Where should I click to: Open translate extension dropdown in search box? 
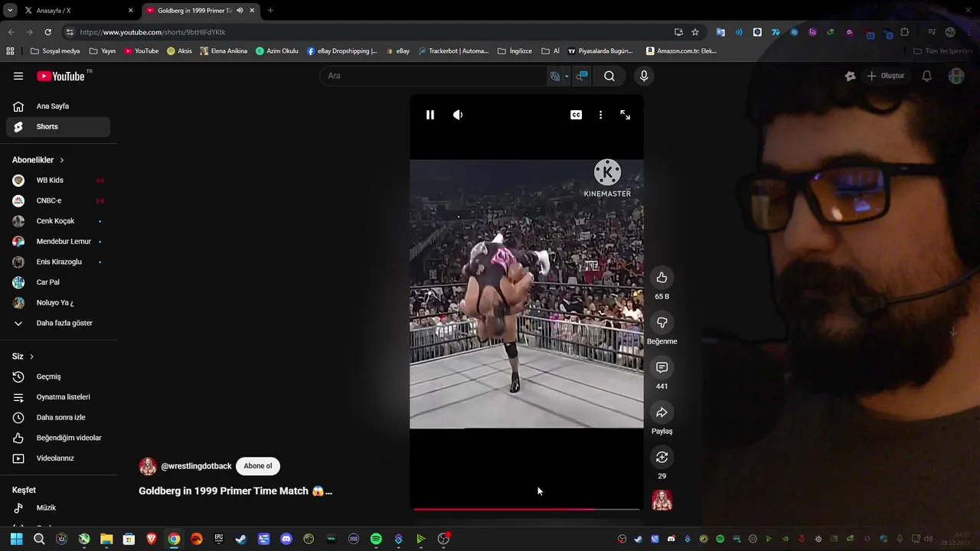[567, 76]
